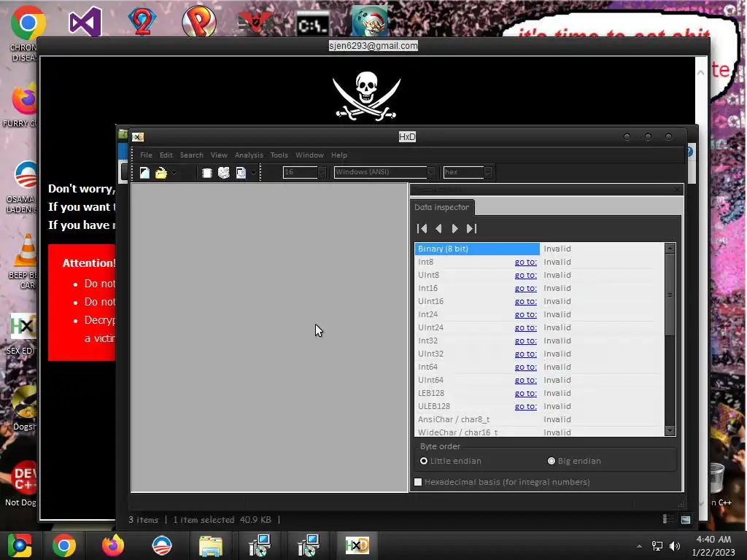
Task: Close the Data inspector panel
Action: [x=678, y=190]
